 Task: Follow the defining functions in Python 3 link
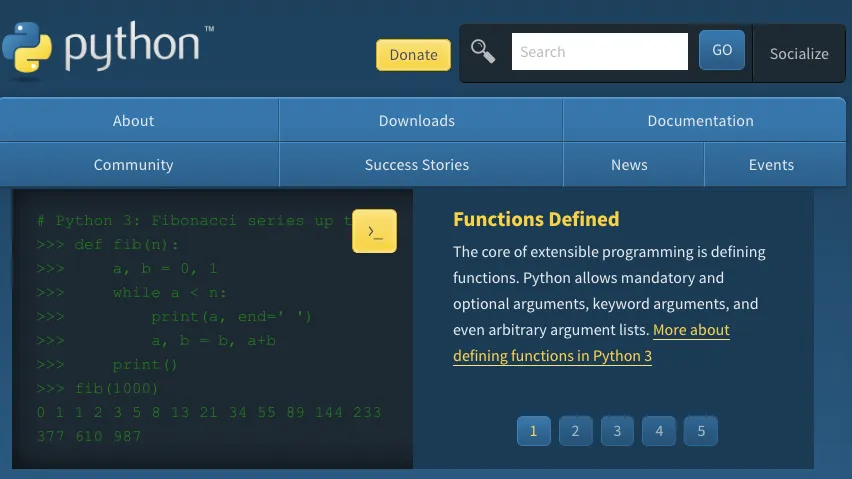coord(552,356)
